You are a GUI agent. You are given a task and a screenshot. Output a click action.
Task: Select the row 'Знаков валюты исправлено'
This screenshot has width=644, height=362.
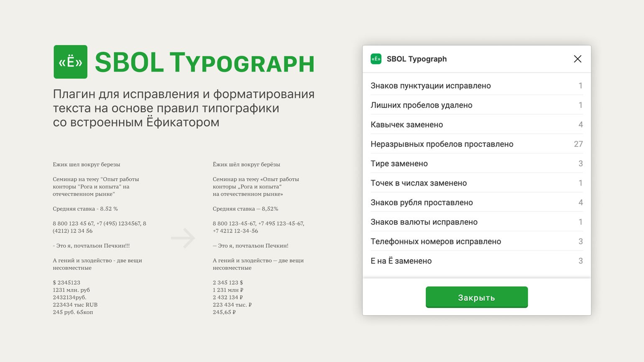[477, 222]
